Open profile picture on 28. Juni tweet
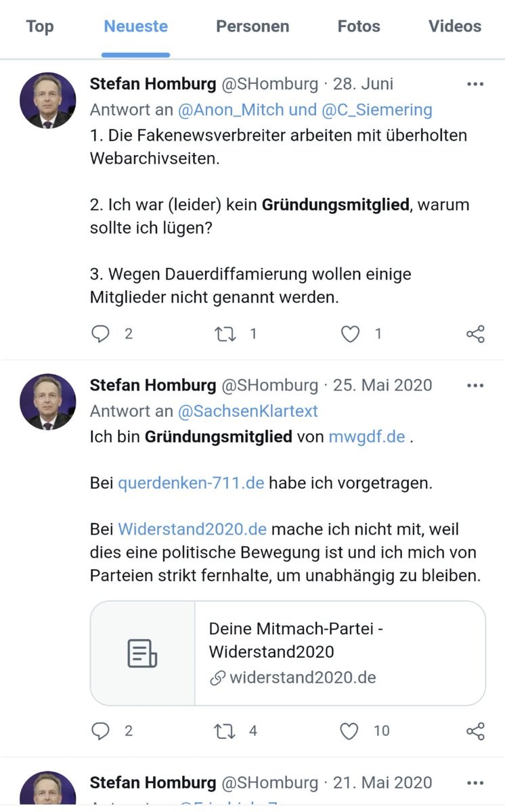Image resolution: width=505 pixels, height=812 pixels. click(x=47, y=100)
